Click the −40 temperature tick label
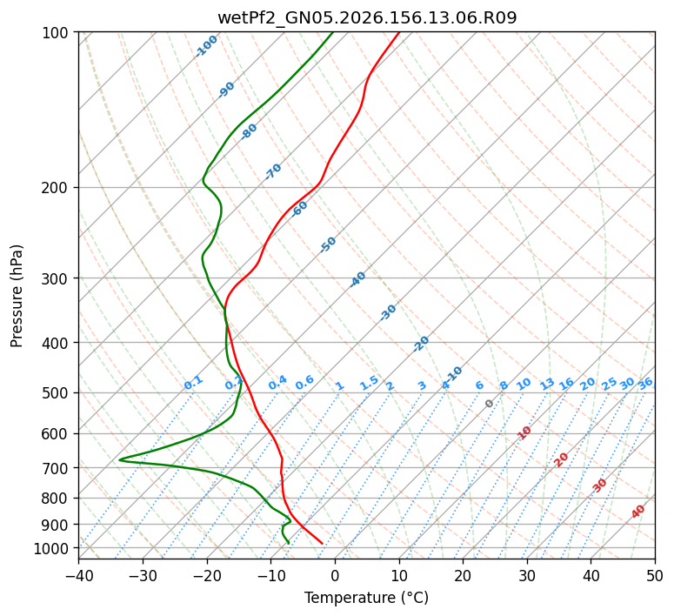Viewport: 674px width, 616px height. (78, 576)
